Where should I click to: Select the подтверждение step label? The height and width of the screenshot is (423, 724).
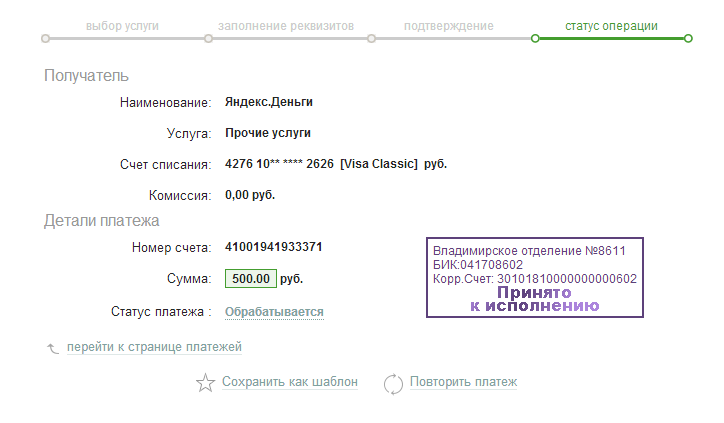click(x=449, y=26)
